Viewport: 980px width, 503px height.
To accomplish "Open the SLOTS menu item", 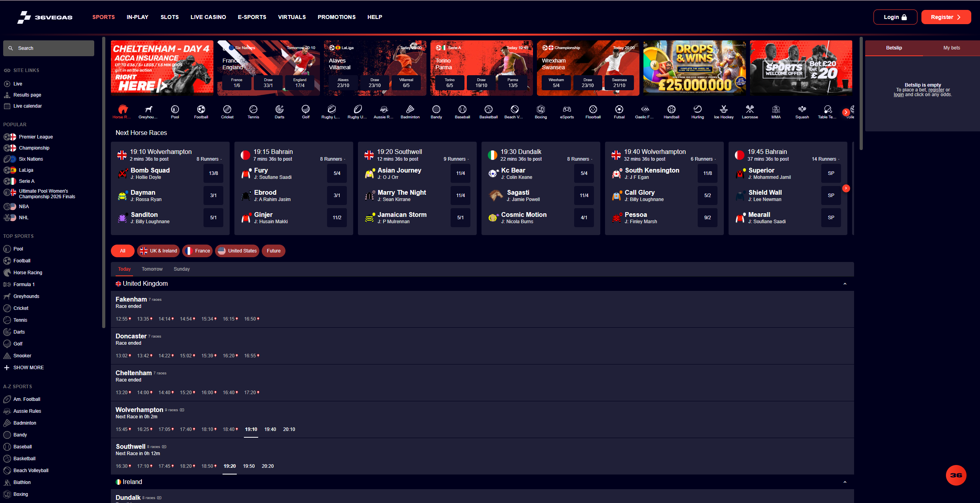I will tap(169, 17).
